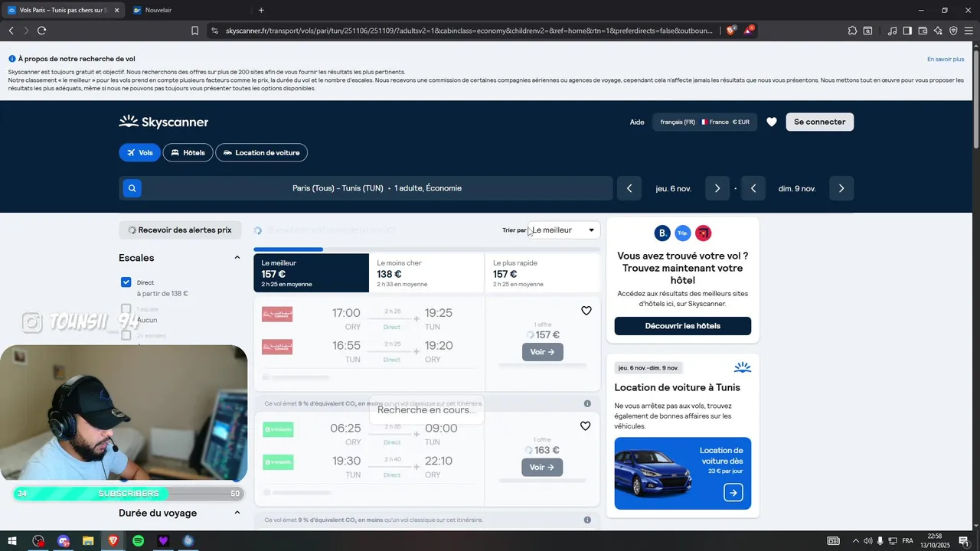Open Brave Wallet icon in toolbar

[x=923, y=31]
